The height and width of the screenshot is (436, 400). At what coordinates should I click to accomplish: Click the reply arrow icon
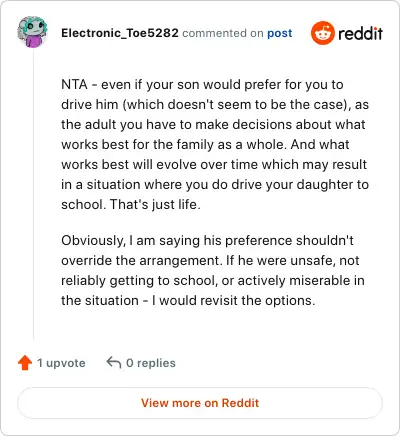[114, 362]
